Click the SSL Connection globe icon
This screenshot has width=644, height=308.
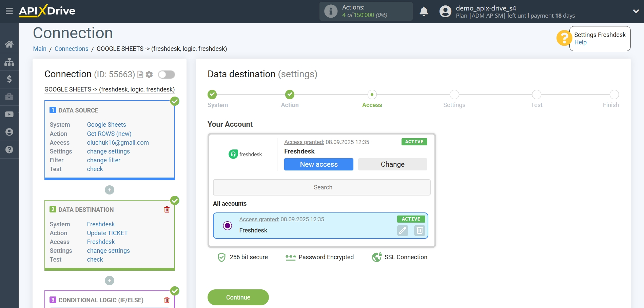(377, 258)
